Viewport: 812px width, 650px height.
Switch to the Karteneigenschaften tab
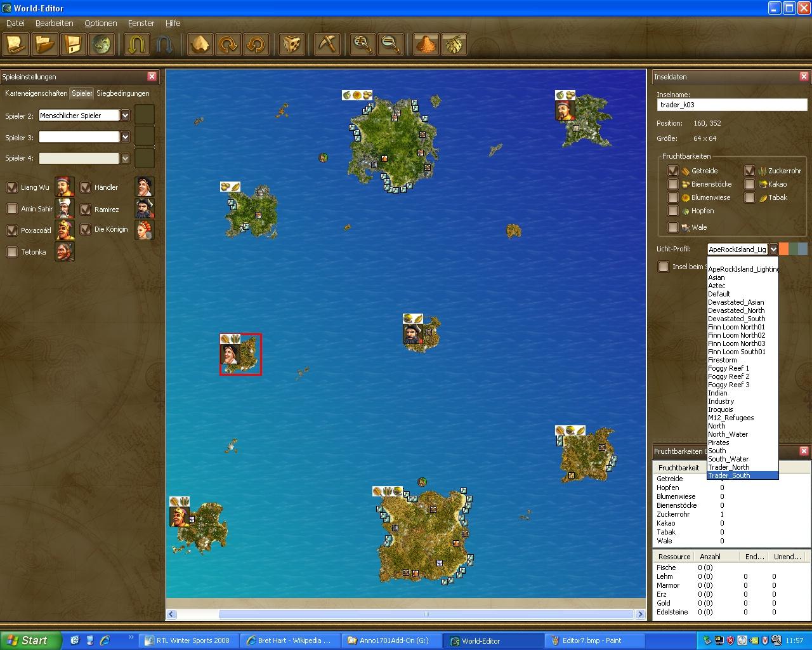[x=36, y=93]
